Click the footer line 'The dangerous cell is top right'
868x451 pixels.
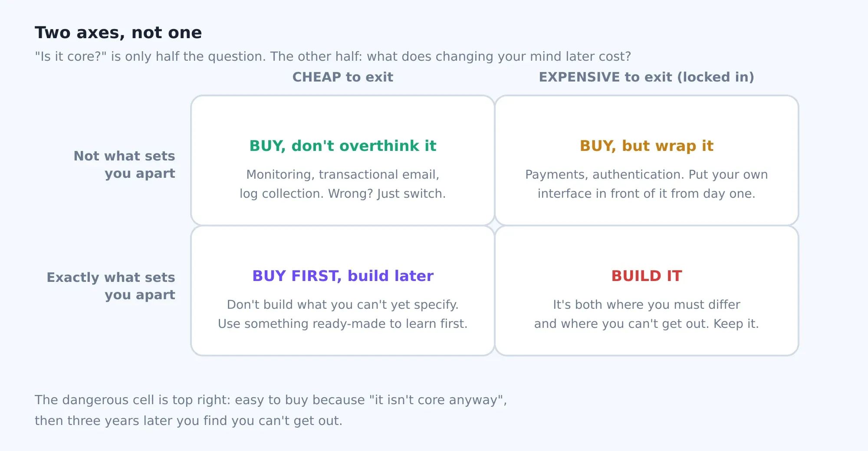tap(271, 400)
